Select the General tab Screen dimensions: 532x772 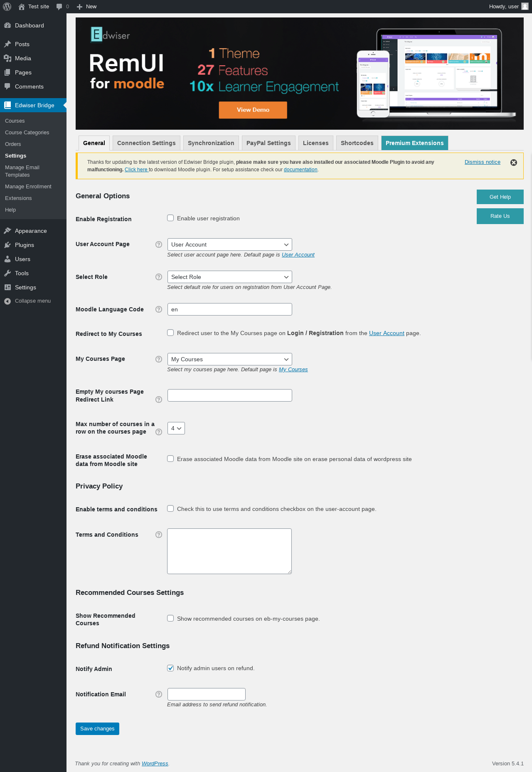(x=94, y=143)
